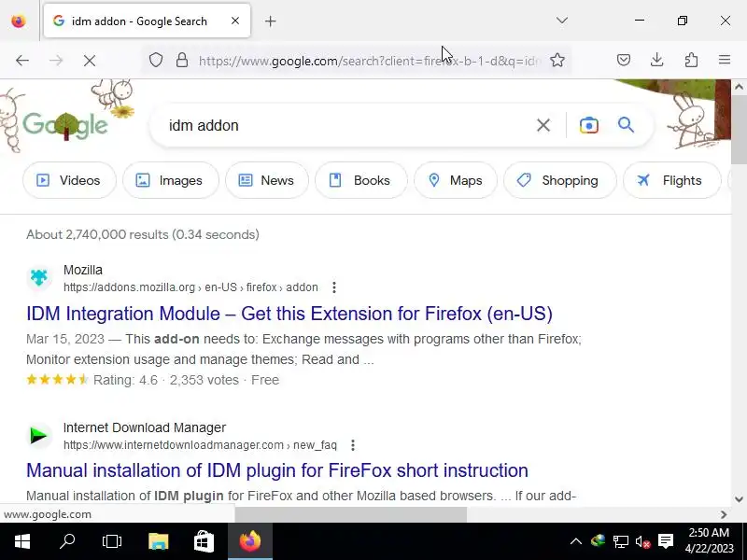
Task: Clear the search query text
Action: pyautogui.click(x=543, y=125)
